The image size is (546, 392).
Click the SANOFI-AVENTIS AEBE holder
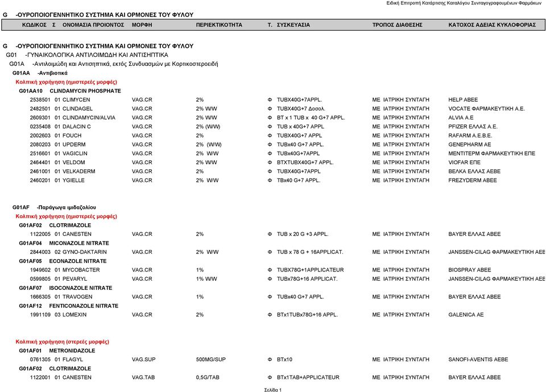pos(478,360)
